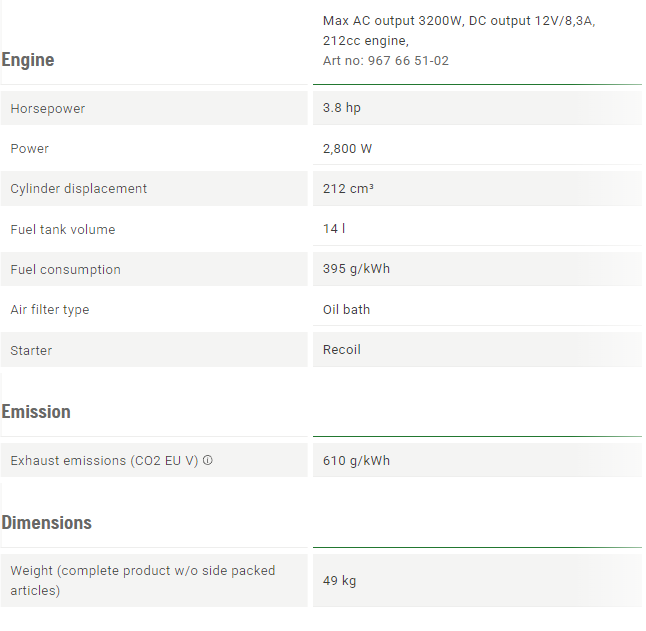Click the Fuel tank volume label

tap(63, 229)
